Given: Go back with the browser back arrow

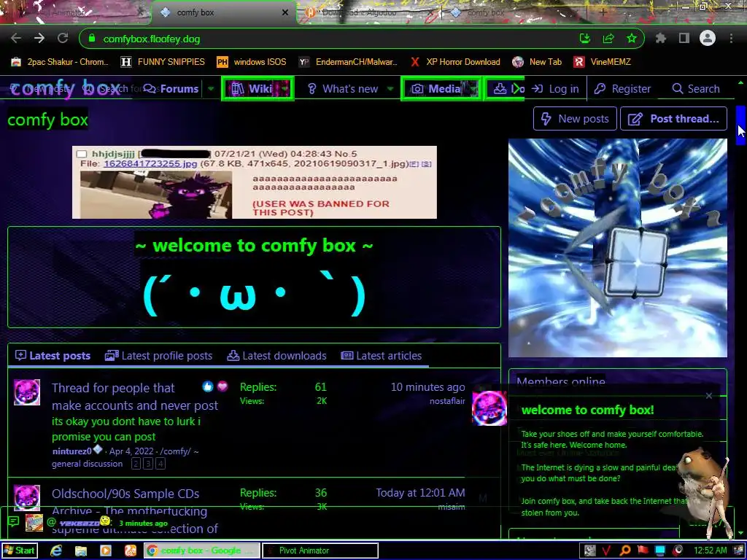Looking at the screenshot, I should coord(16,39).
